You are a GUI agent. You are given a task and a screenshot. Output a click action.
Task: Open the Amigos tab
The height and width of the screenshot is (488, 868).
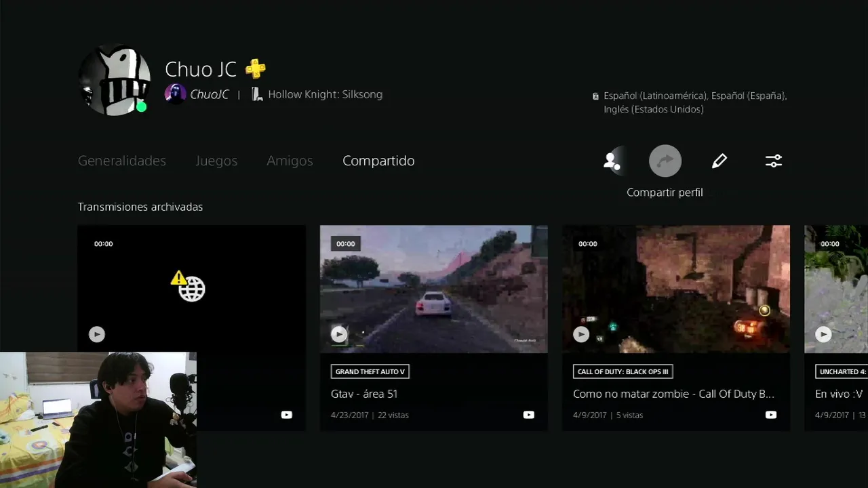290,161
